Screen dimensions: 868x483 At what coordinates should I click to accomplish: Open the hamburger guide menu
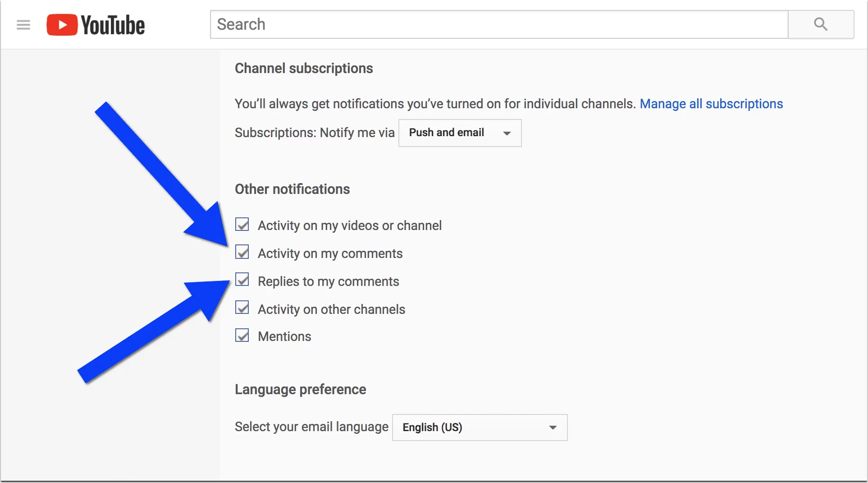[x=23, y=25]
